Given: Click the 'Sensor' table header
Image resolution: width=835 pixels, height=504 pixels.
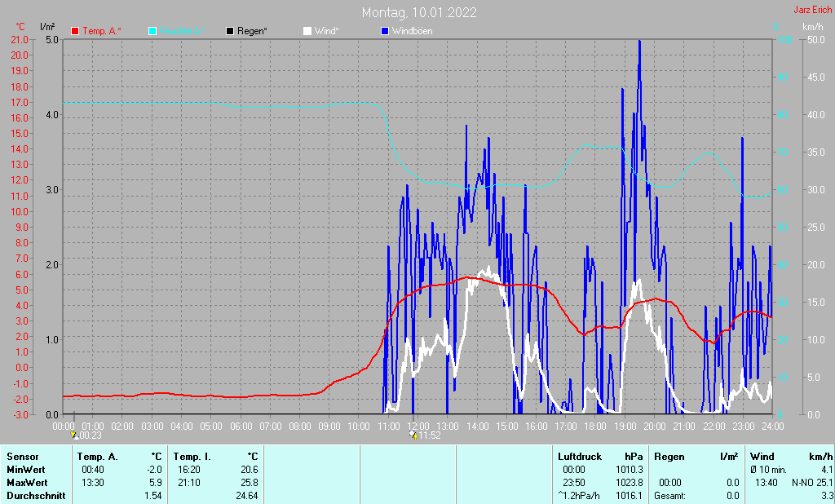Looking at the screenshot, I should point(22,457).
